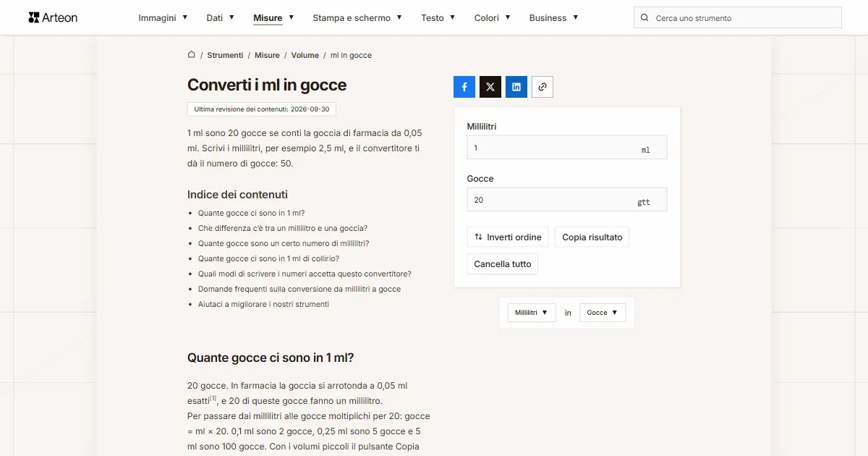Click the search magnifier icon
The width and height of the screenshot is (868, 456).
(x=644, y=18)
